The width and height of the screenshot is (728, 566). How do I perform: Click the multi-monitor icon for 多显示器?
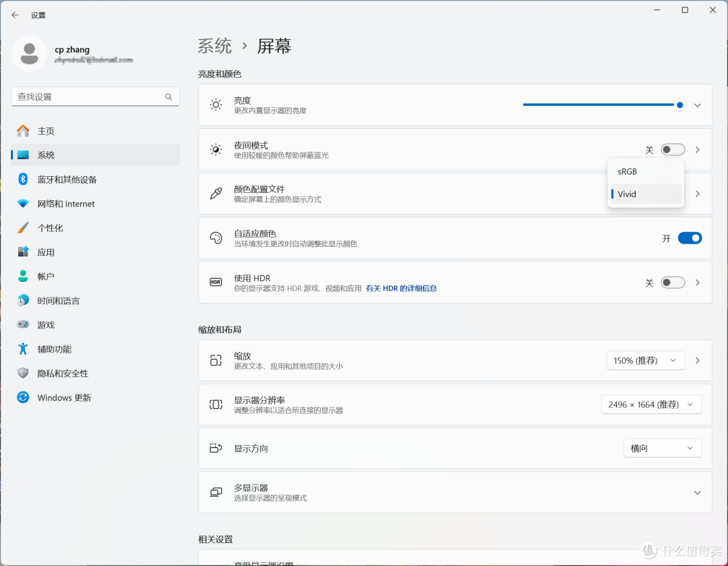click(216, 492)
